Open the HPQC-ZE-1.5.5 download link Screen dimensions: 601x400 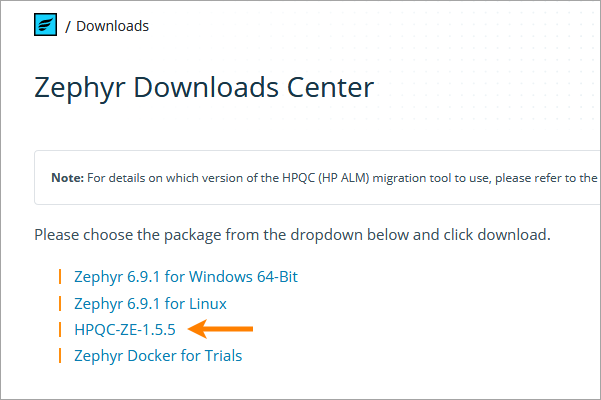click(x=125, y=328)
